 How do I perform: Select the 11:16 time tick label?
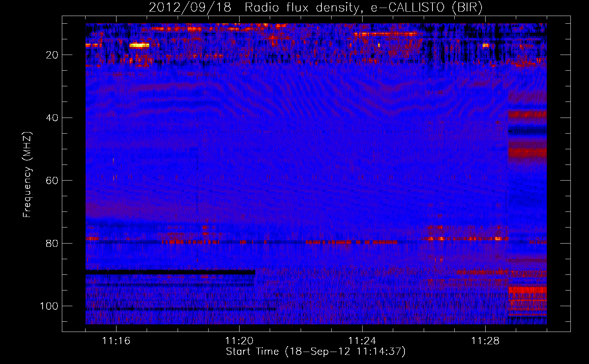(116, 341)
